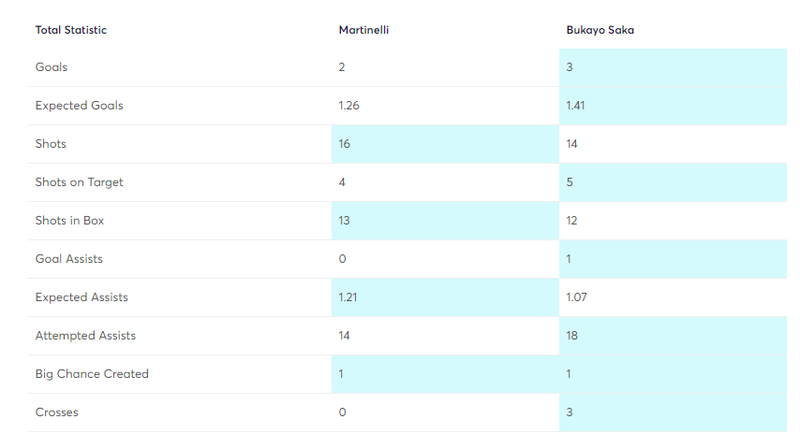This screenshot has height=434, width=800.
Task: Click the Big Chance Created row label
Action: point(92,374)
